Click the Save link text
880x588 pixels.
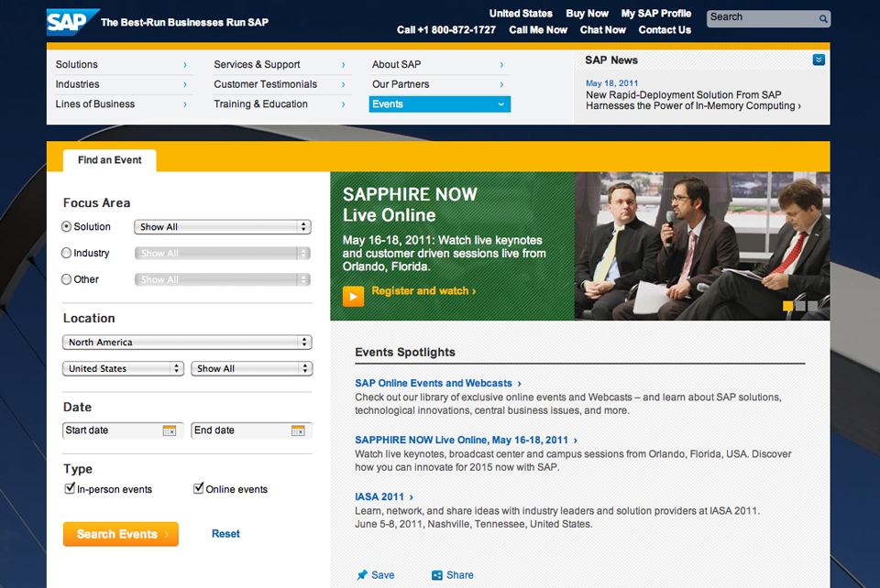point(383,575)
